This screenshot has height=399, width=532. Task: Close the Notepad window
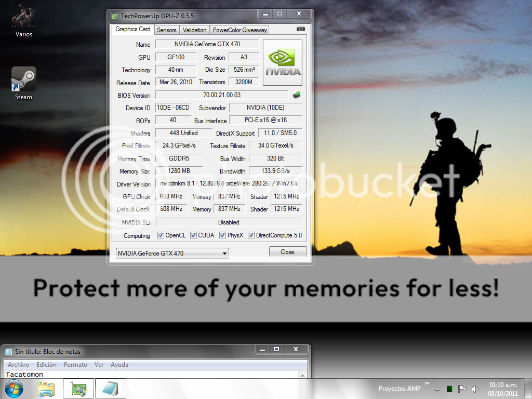click(296, 349)
